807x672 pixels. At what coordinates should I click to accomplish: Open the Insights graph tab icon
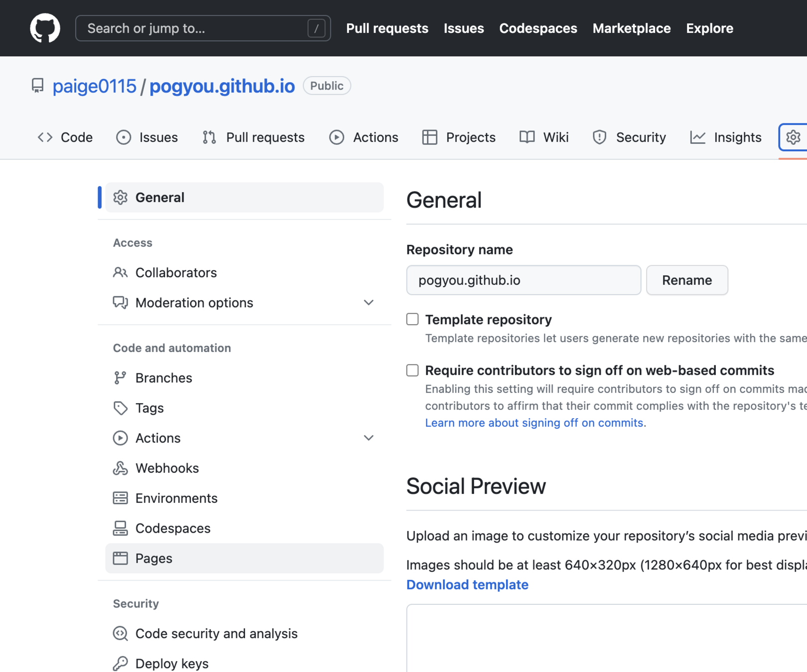point(697,137)
